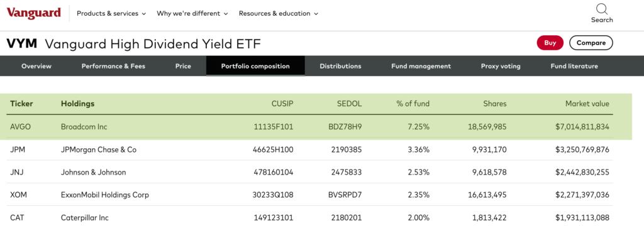
Task: Click the Market value column header
Action: 587,104
